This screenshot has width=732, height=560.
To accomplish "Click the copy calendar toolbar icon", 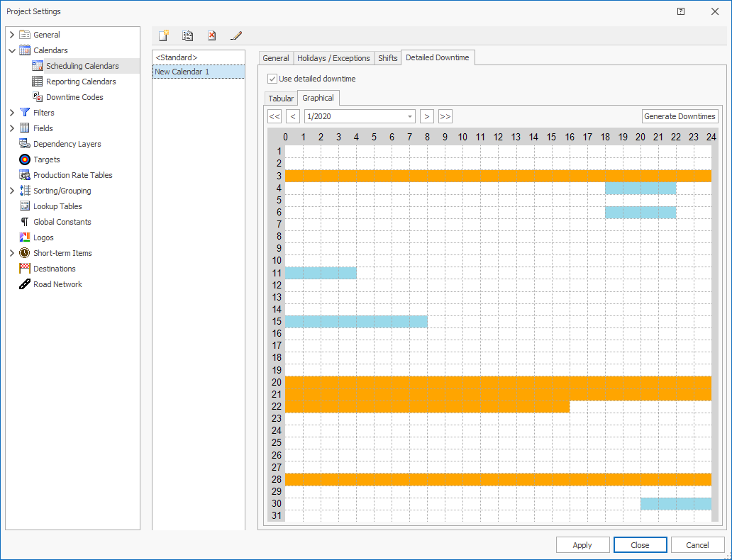I will tap(187, 35).
